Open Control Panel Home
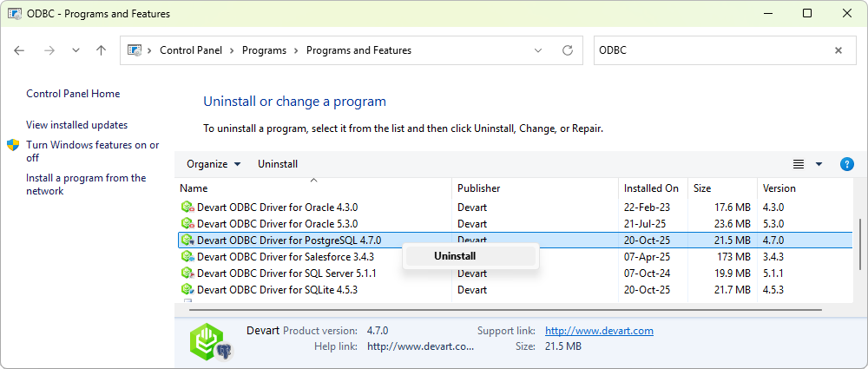This screenshot has width=868, height=369. (x=73, y=94)
